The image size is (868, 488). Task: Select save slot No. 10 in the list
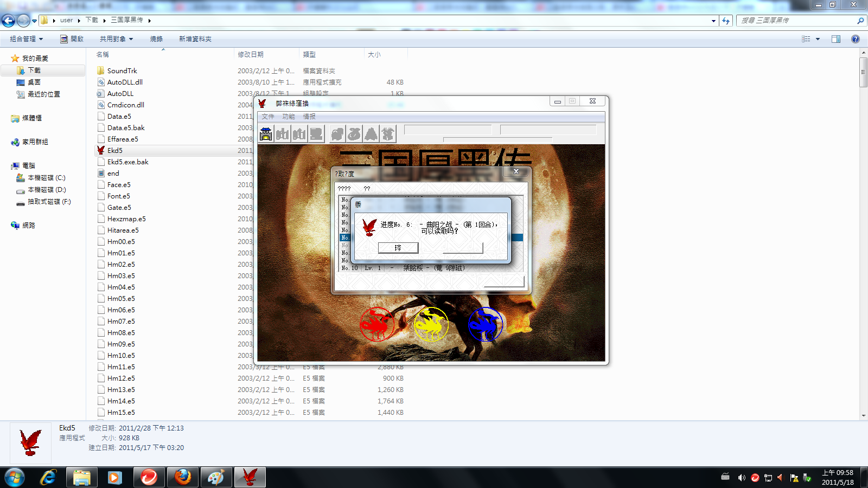431,268
